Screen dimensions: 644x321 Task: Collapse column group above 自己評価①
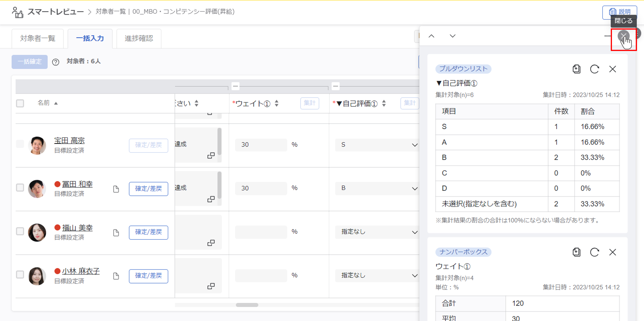point(335,86)
